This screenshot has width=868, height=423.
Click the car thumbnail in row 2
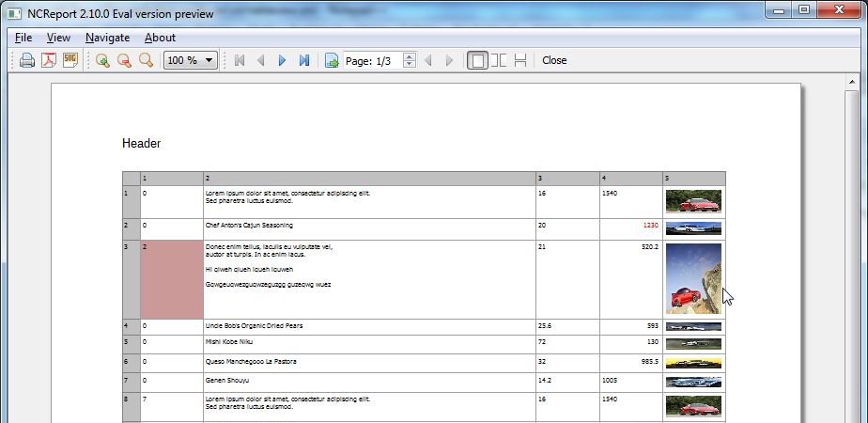click(693, 228)
